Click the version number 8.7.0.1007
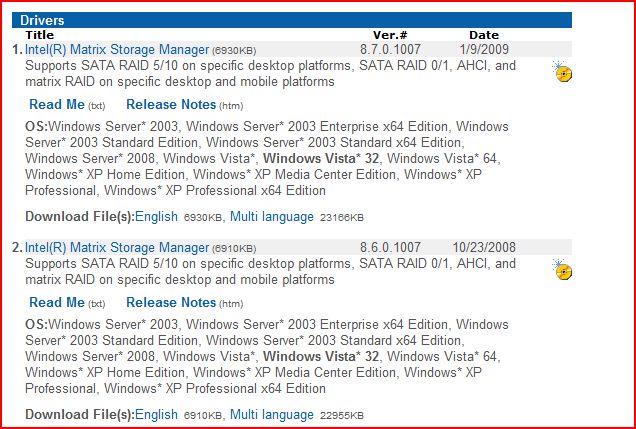Viewport: 636px width, 429px height. pos(390,49)
